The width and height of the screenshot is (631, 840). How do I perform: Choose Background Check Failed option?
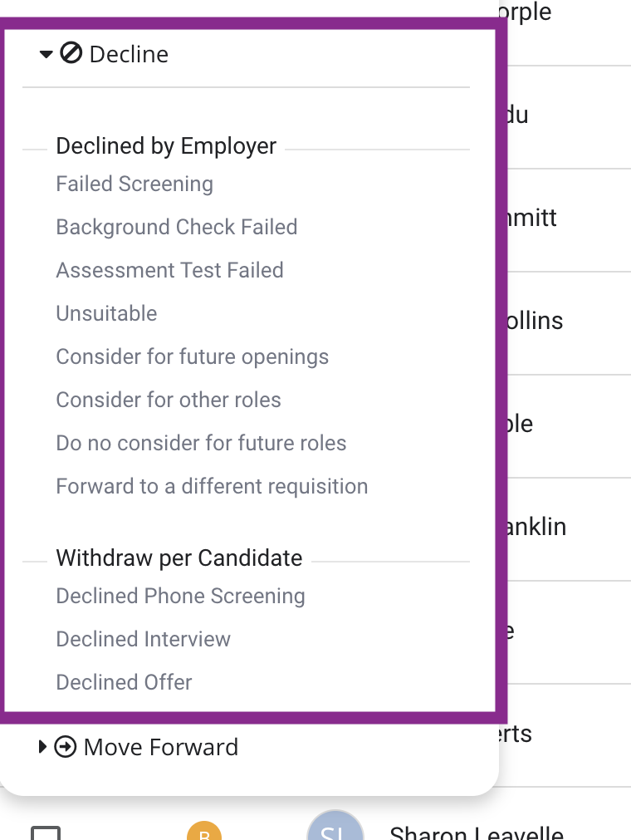click(177, 227)
